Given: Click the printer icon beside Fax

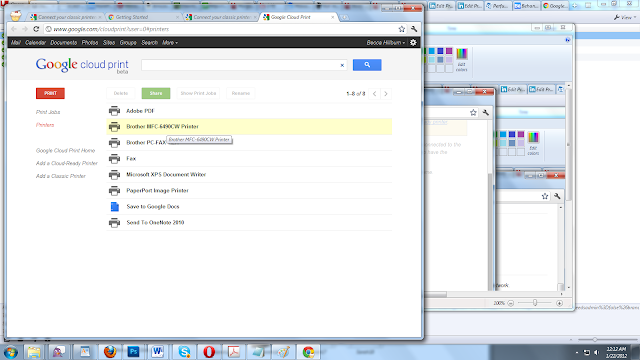Looking at the screenshot, I should coord(114,158).
